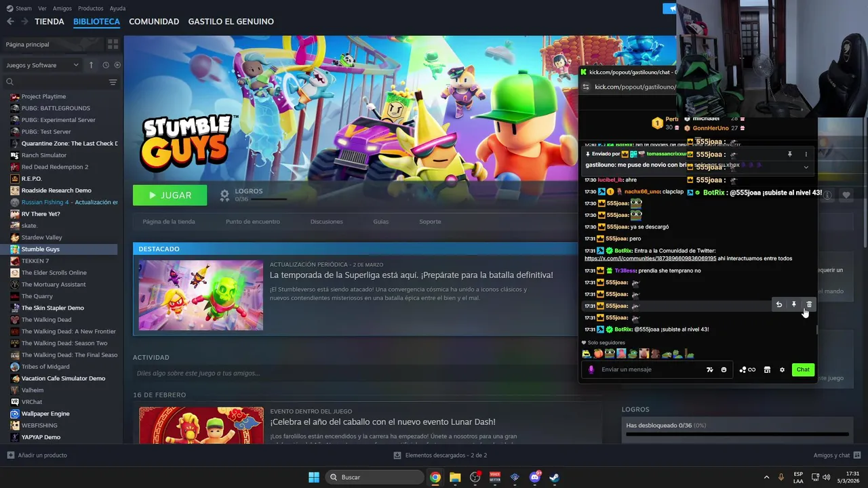
Task: Open the Ver menu
Action: click(43, 8)
